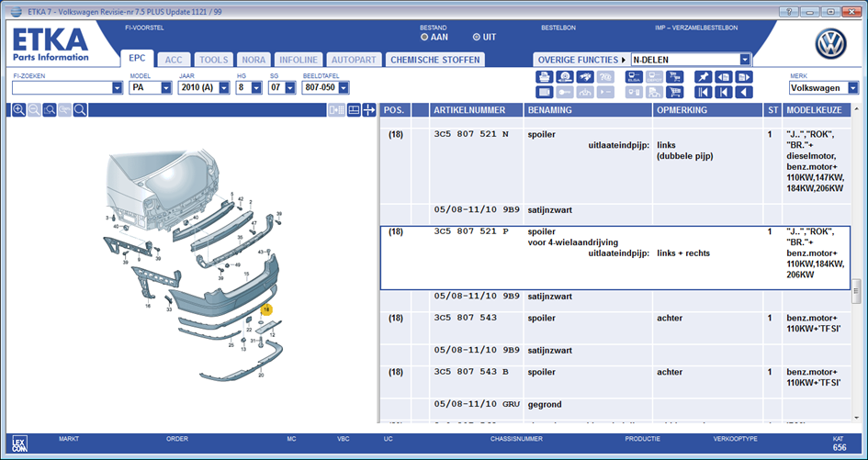Click part label 20 in the illustration

(261, 376)
